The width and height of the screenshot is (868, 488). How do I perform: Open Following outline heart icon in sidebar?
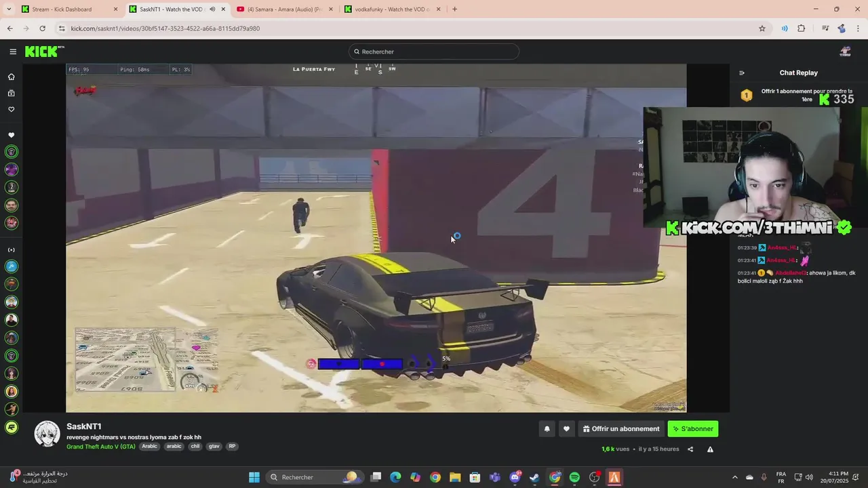click(x=12, y=109)
